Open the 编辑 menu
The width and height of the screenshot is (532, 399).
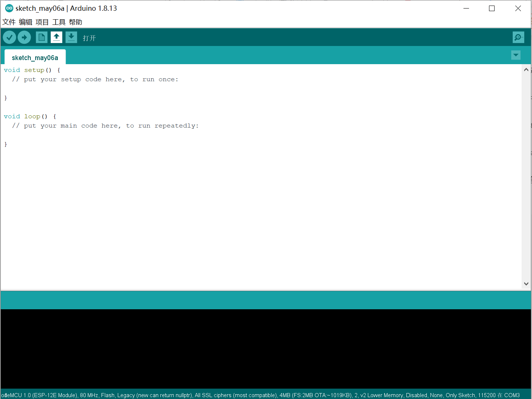click(26, 22)
